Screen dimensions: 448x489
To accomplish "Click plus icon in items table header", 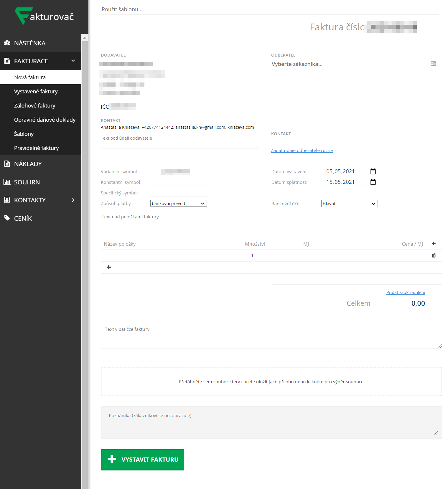I will (434, 244).
